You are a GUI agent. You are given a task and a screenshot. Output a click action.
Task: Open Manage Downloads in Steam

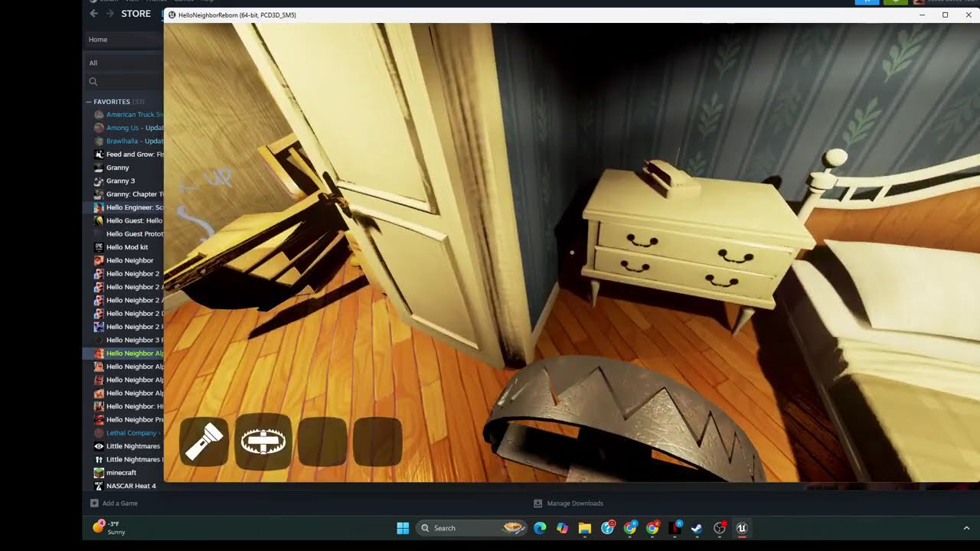[575, 504]
